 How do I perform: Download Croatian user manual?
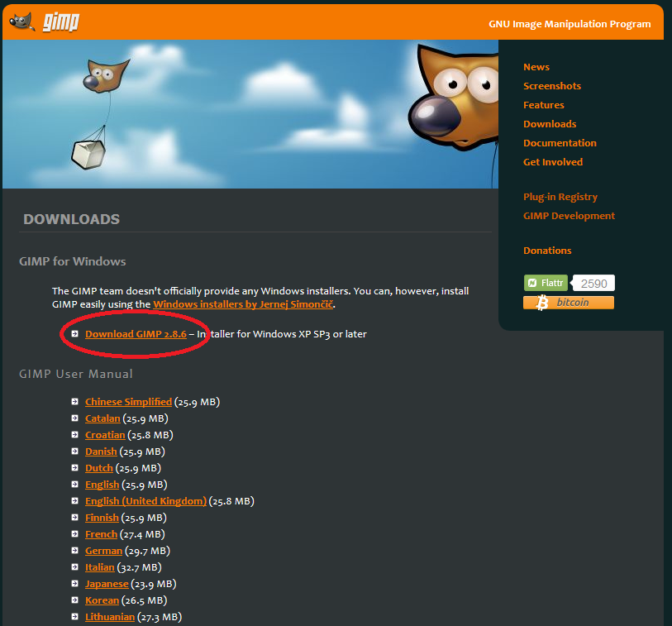[x=105, y=435]
